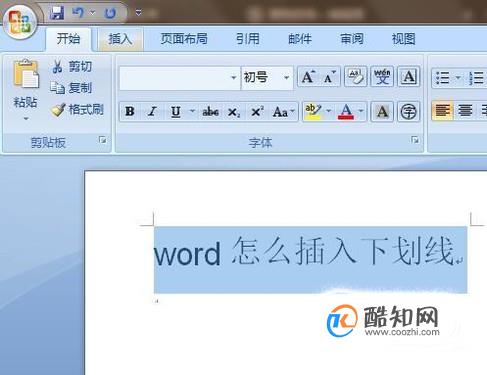Image resolution: width=487 pixels, height=375 pixels.
Task: Apply subscript formatting
Action: [x=234, y=112]
